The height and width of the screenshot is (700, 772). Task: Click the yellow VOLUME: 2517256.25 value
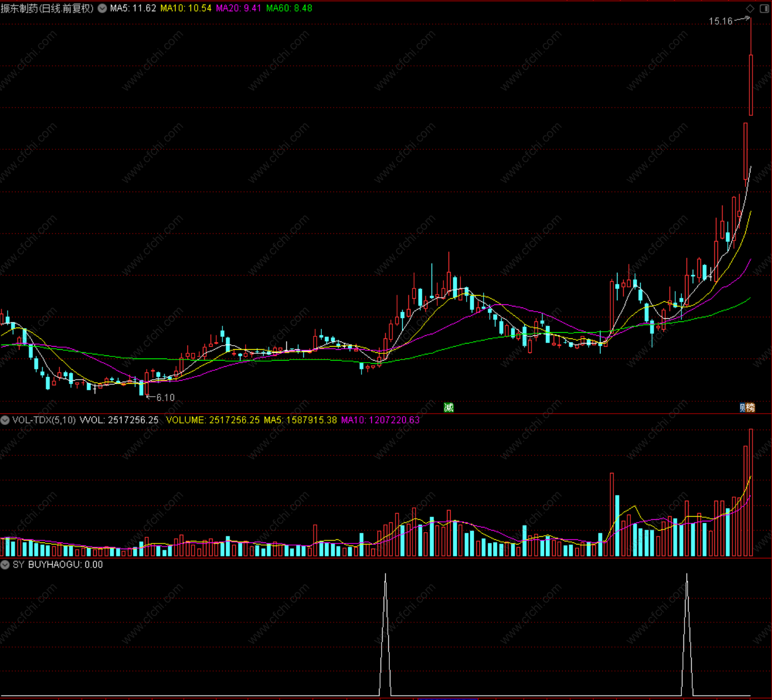[213, 420]
